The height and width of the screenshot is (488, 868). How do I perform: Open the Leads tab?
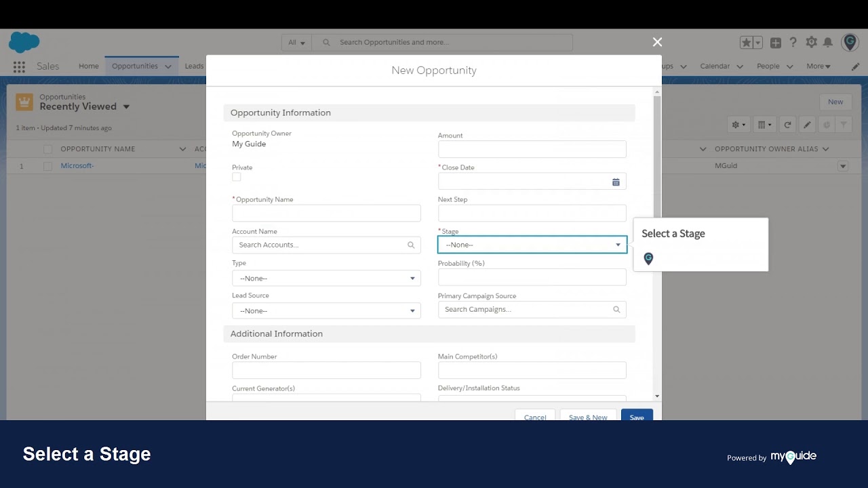pyautogui.click(x=194, y=66)
